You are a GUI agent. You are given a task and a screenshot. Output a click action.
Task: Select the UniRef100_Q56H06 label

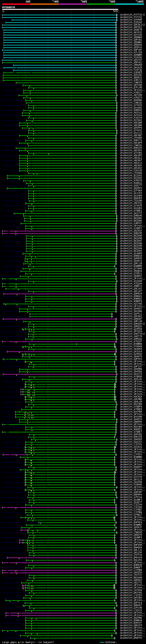(x=131, y=45)
